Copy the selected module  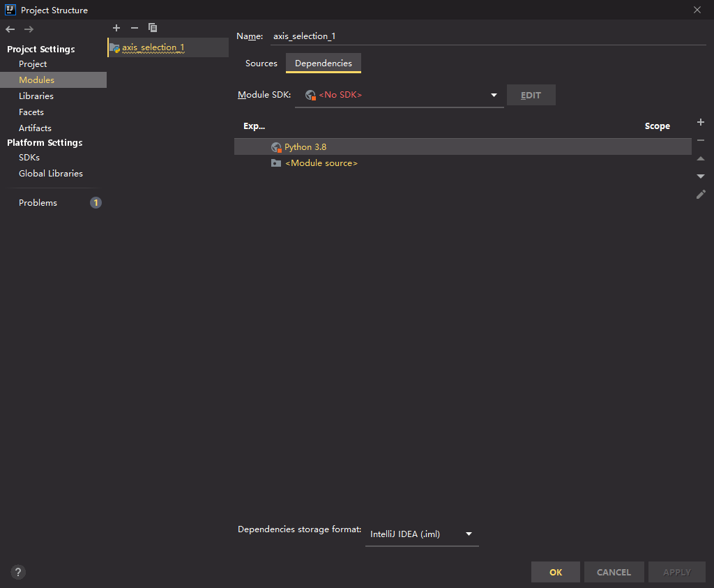[153, 28]
